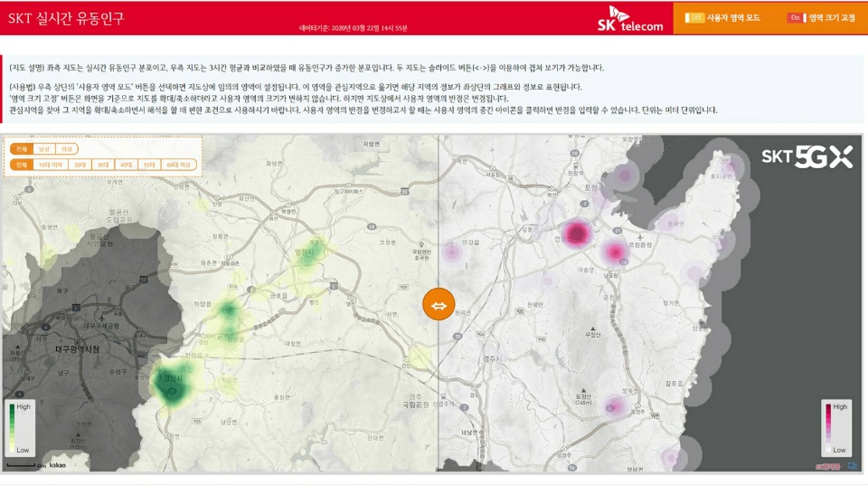The width and height of the screenshot is (868, 486).
Task: Select the 전체 gender filter
Action: tap(22, 148)
